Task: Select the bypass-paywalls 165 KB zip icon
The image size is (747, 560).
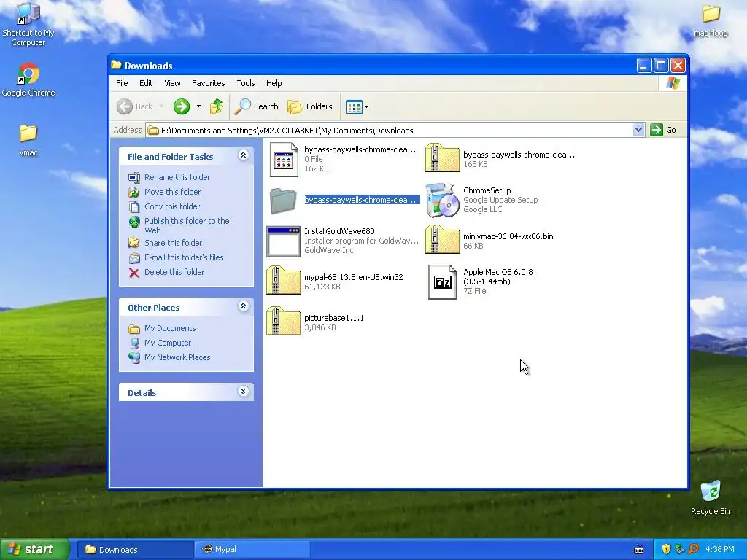Action: [x=442, y=157]
